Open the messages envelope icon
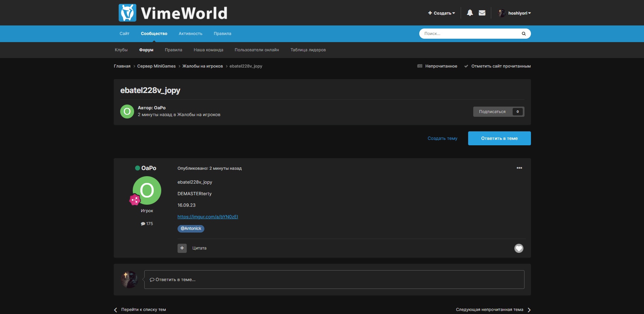The image size is (644, 314). click(482, 13)
